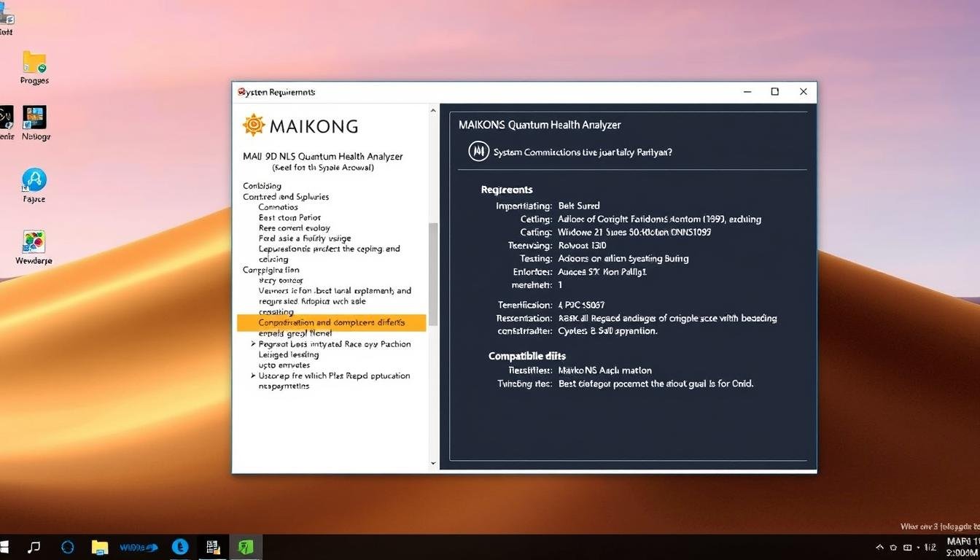980x560 pixels.
Task: Select the 'crsaiting' tree row
Action: coord(276,311)
